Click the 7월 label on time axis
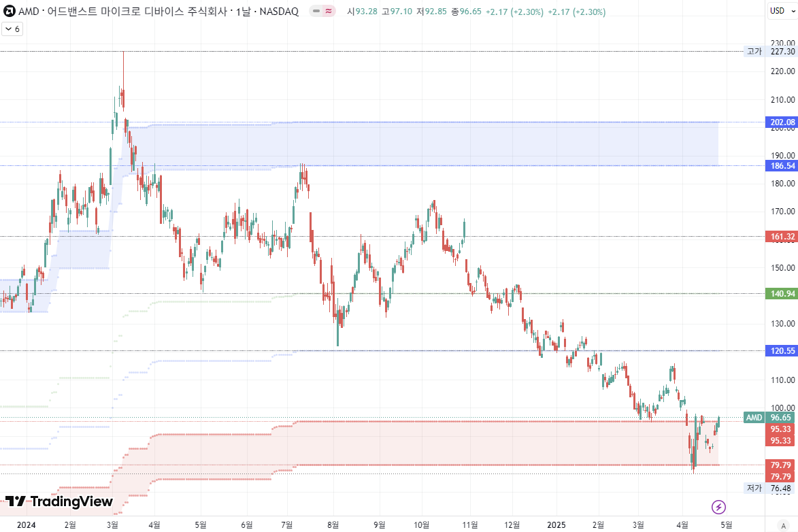The image size is (798, 532). pyautogui.click(x=286, y=525)
